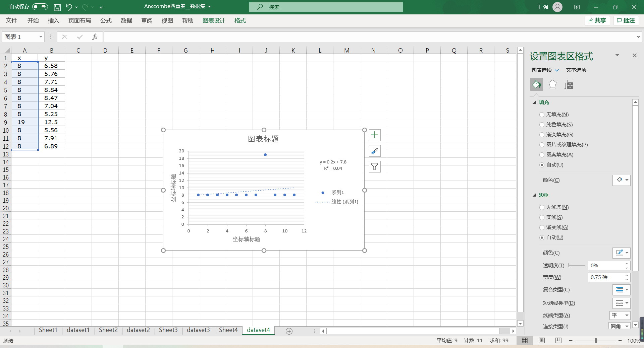Click the Chart Filters funnel button
The image size is (644, 348).
point(375,166)
